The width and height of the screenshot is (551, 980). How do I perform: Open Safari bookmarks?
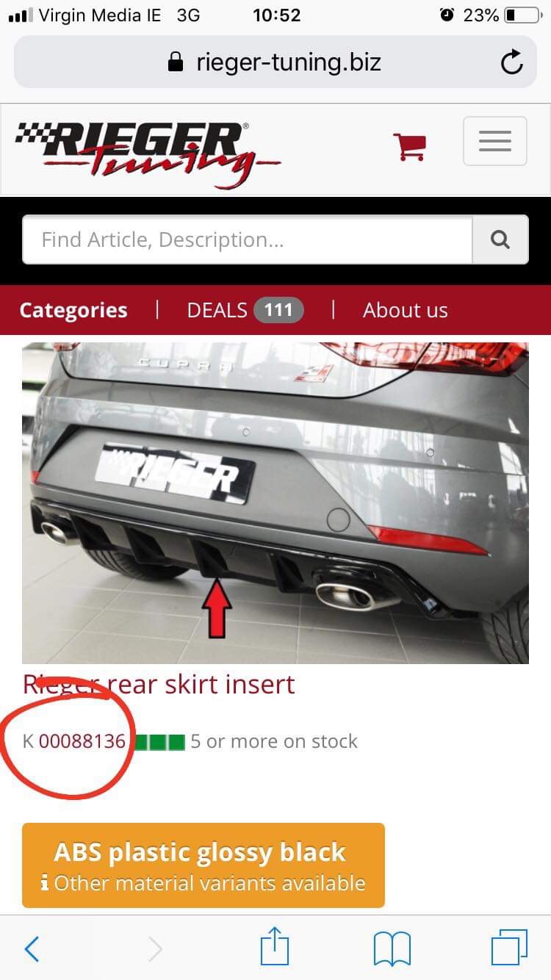[x=392, y=949]
